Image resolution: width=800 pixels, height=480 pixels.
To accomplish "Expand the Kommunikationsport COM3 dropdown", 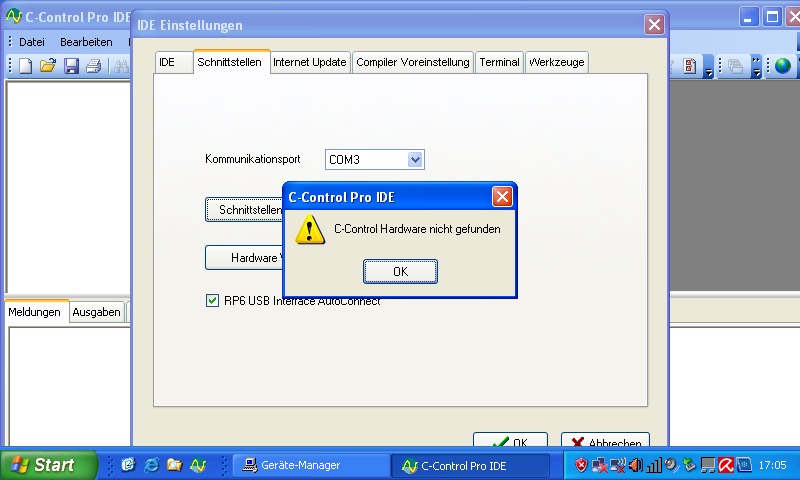I will coord(416,159).
